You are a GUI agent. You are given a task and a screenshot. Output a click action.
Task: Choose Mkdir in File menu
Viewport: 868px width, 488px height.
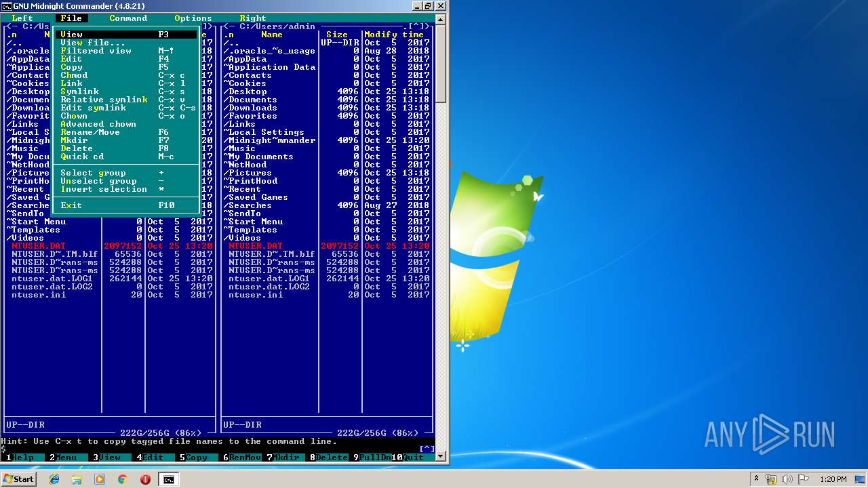point(125,140)
